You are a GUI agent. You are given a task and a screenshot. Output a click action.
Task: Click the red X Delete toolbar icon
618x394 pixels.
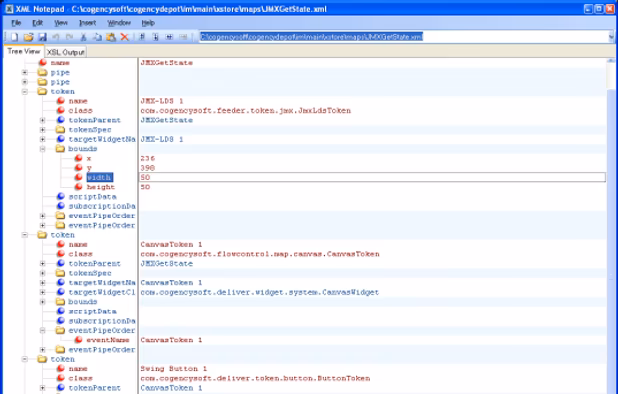click(x=125, y=37)
